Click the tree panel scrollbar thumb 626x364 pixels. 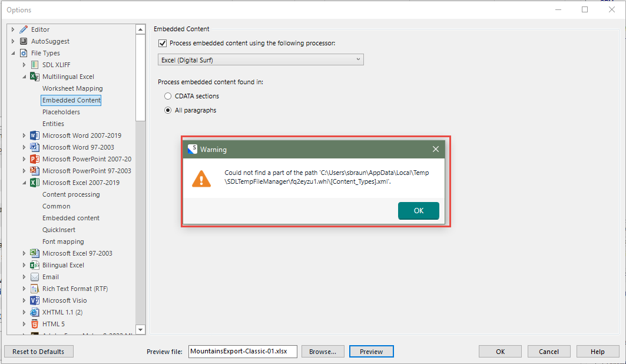click(140, 77)
